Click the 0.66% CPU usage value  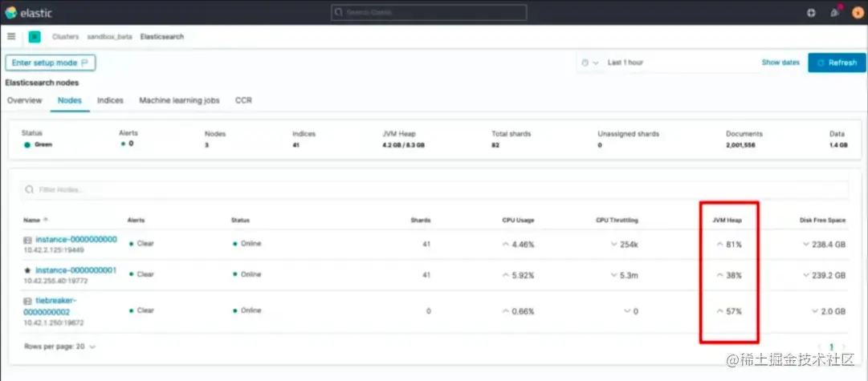(523, 311)
